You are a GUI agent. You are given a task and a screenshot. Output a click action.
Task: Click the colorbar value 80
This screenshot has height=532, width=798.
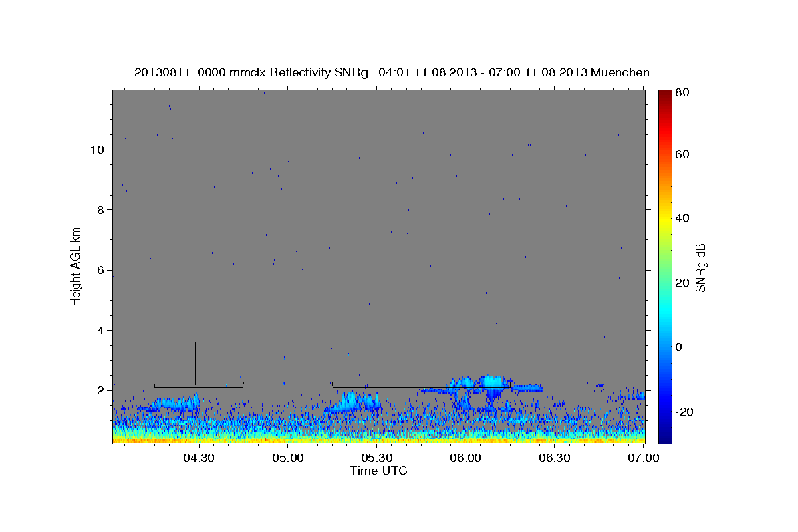(681, 93)
